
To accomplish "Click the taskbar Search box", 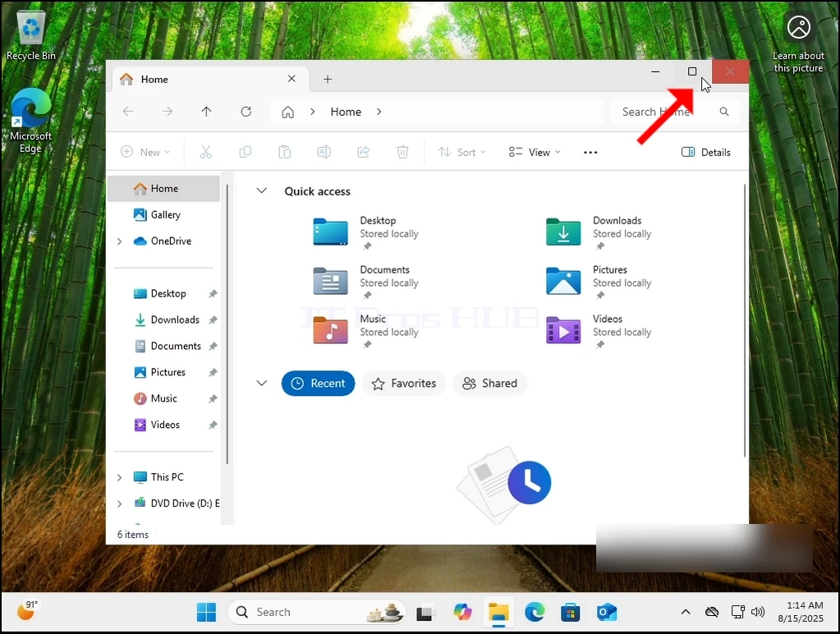I will pos(316,612).
